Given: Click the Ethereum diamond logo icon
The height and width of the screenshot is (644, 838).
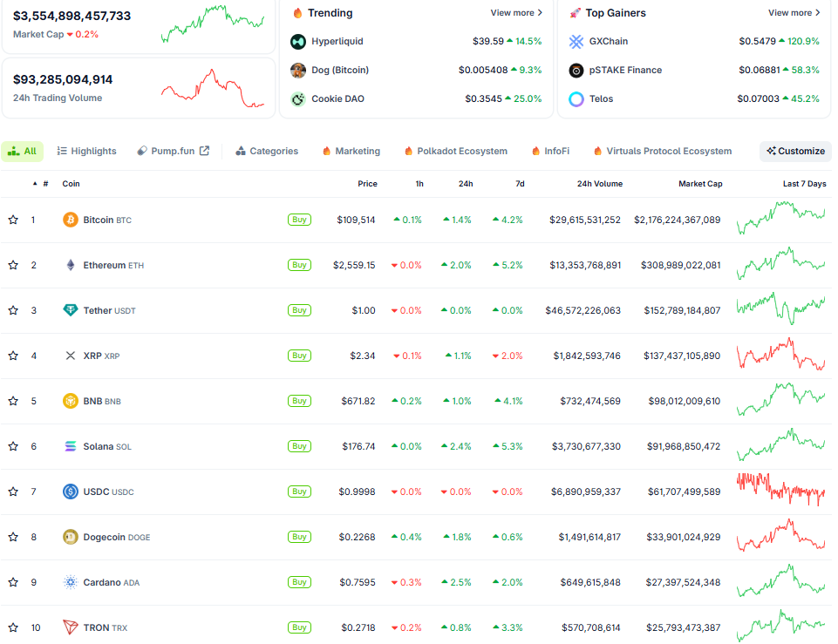Looking at the screenshot, I should 71,265.
